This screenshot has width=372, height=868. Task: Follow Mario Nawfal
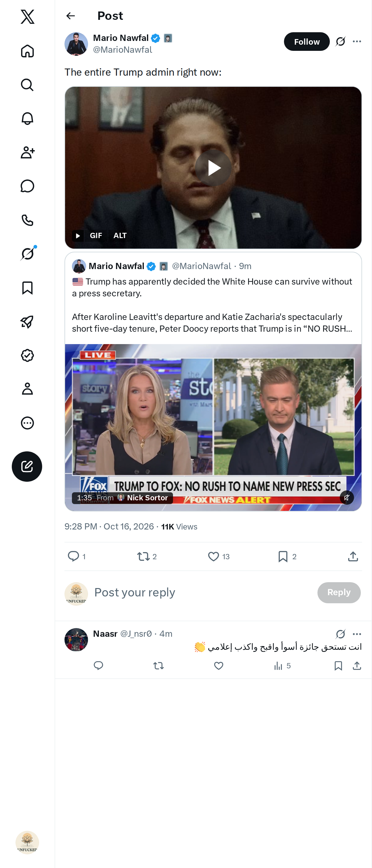click(x=306, y=42)
